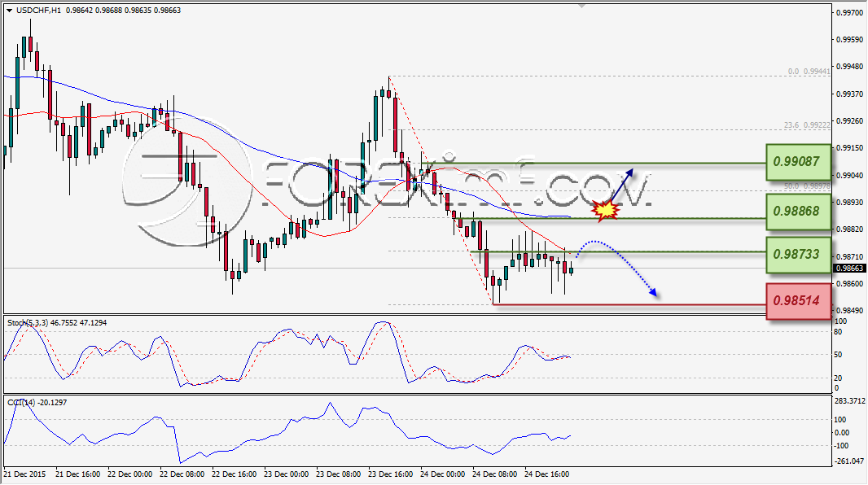
Task: Open the chart menu triangle beside USDCHF,H1
Action: click(10, 11)
